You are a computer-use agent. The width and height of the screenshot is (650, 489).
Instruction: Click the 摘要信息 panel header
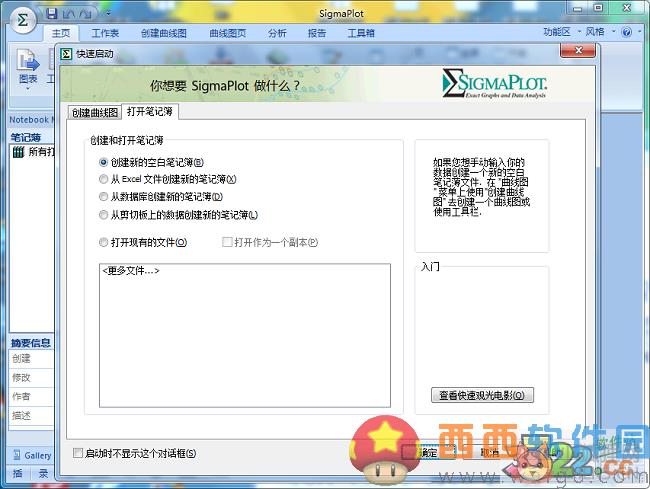tap(31, 343)
